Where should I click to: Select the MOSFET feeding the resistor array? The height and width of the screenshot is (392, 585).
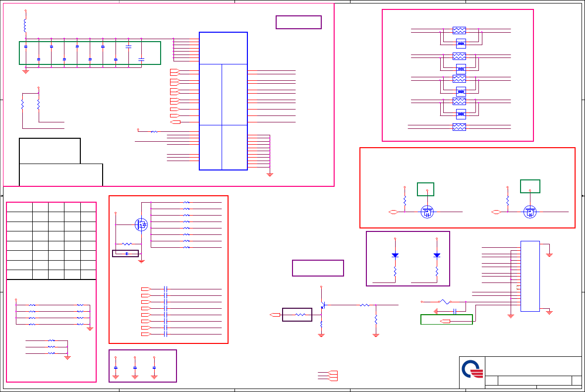click(141, 224)
